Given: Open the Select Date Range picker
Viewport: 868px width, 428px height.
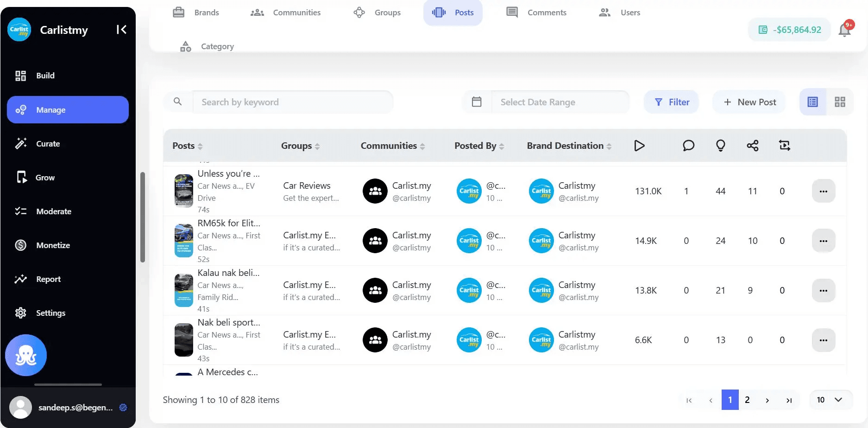Looking at the screenshot, I should pyautogui.click(x=547, y=102).
